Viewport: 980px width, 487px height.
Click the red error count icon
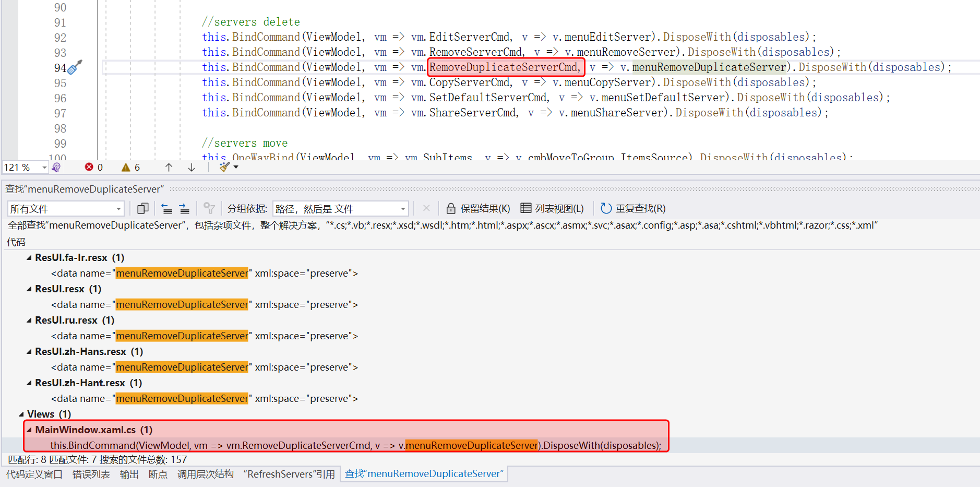(x=89, y=167)
